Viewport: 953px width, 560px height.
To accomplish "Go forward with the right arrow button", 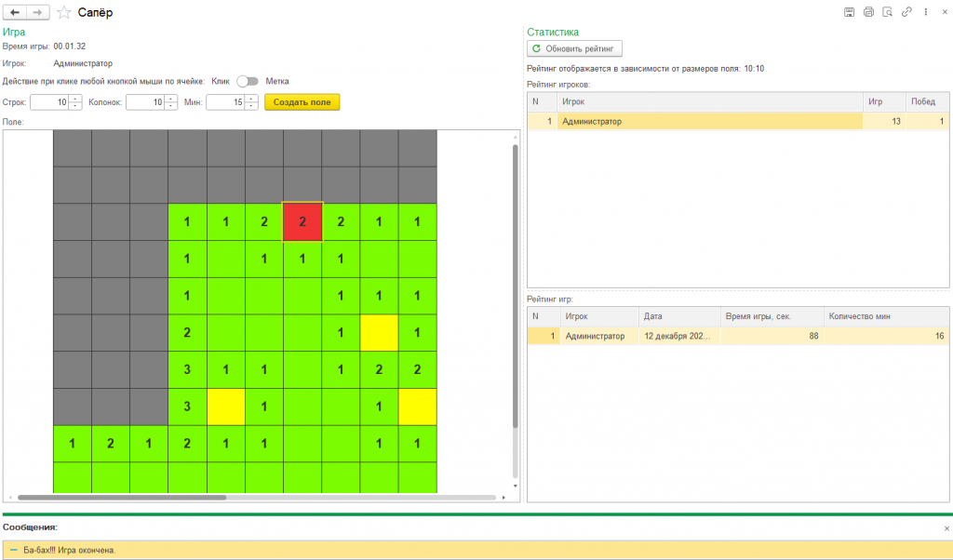I will tap(37, 12).
